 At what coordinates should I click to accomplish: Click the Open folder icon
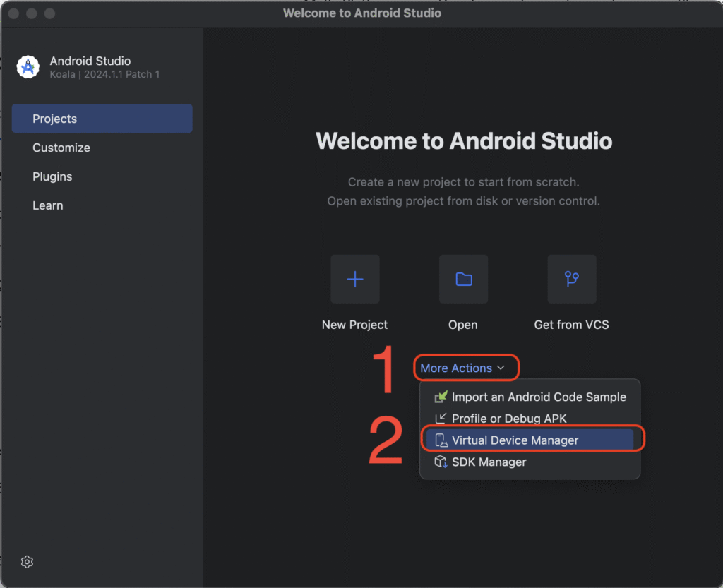pyautogui.click(x=463, y=280)
